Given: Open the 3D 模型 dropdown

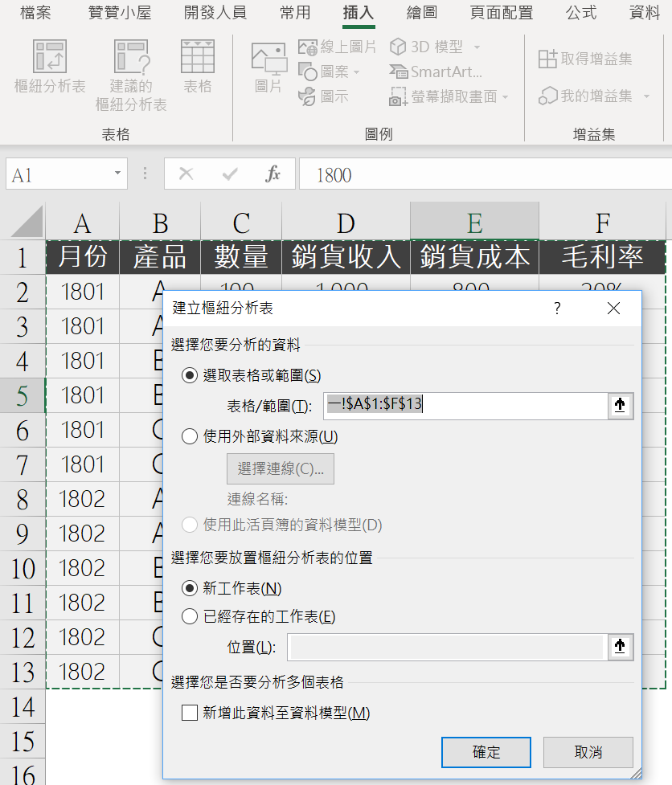Looking at the screenshot, I should pos(477,47).
